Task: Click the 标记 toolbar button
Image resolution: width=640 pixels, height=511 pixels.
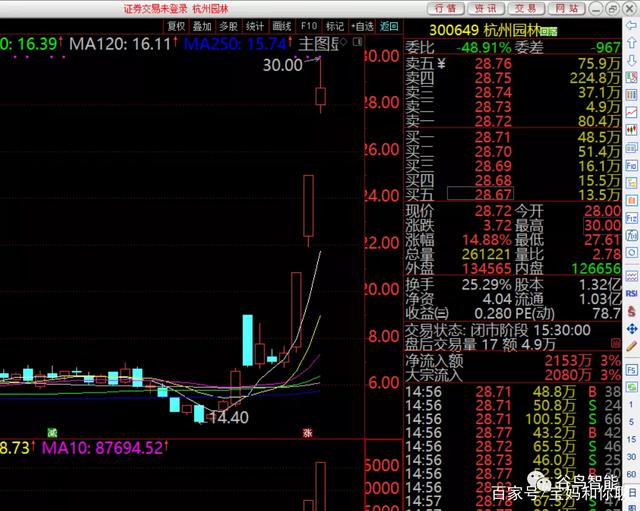Action: pyautogui.click(x=335, y=26)
